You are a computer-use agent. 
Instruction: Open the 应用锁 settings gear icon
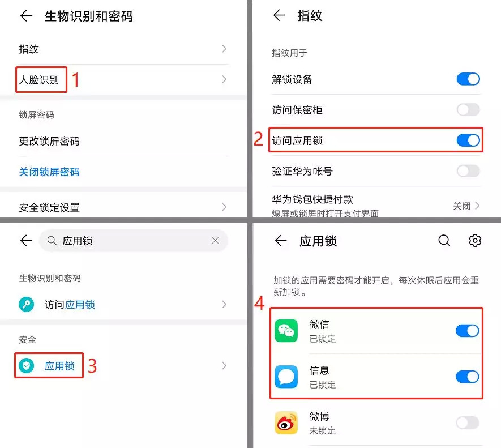click(x=475, y=241)
